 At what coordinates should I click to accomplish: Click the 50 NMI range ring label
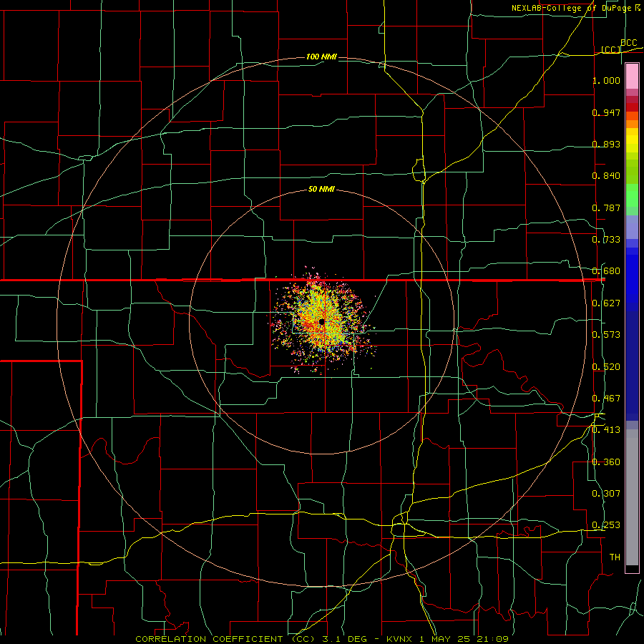tap(321, 190)
